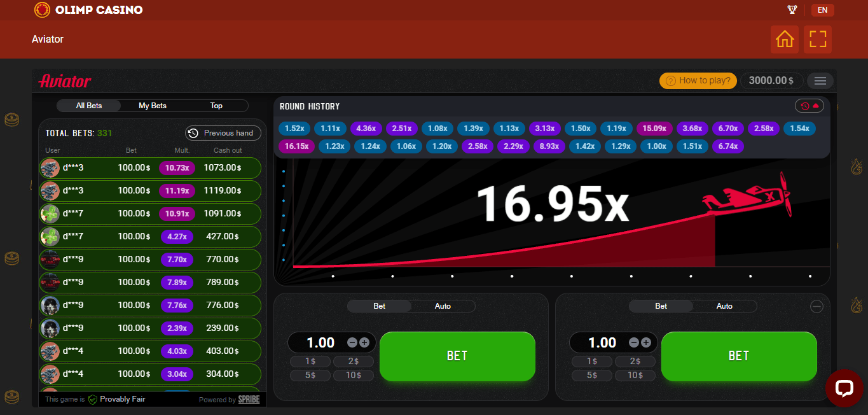Switch to the My Bets tab
868x415 pixels.
pyautogui.click(x=153, y=106)
